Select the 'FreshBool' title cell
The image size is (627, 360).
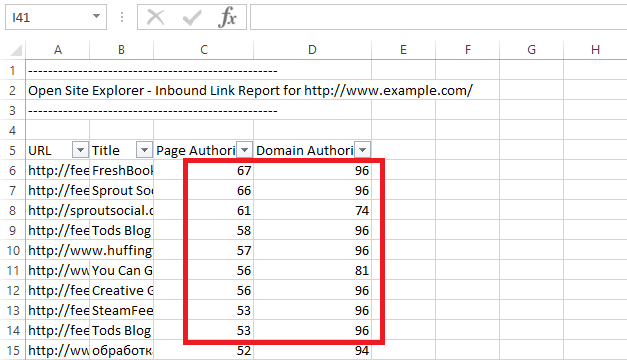(122, 170)
